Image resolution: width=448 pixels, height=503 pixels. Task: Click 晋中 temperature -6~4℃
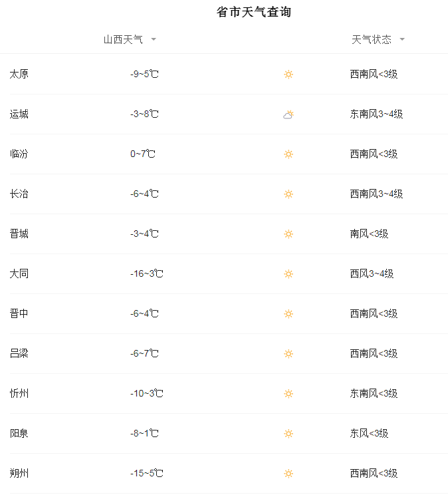pos(144,314)
